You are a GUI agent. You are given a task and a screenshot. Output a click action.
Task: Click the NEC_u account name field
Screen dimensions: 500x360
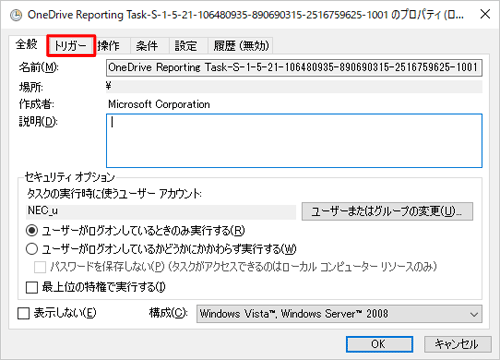[x=161, y=211]
